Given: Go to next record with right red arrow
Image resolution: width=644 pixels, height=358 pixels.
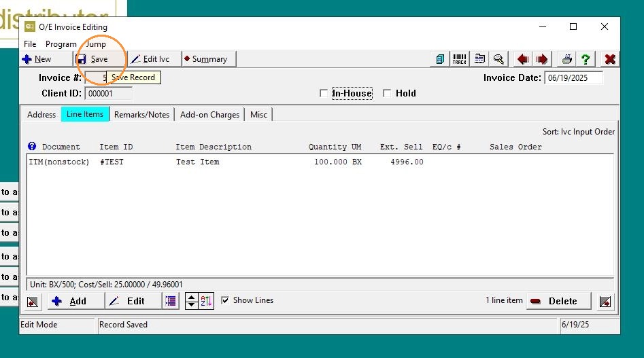Looking at the screenshot, I should [x=542, y=59].
